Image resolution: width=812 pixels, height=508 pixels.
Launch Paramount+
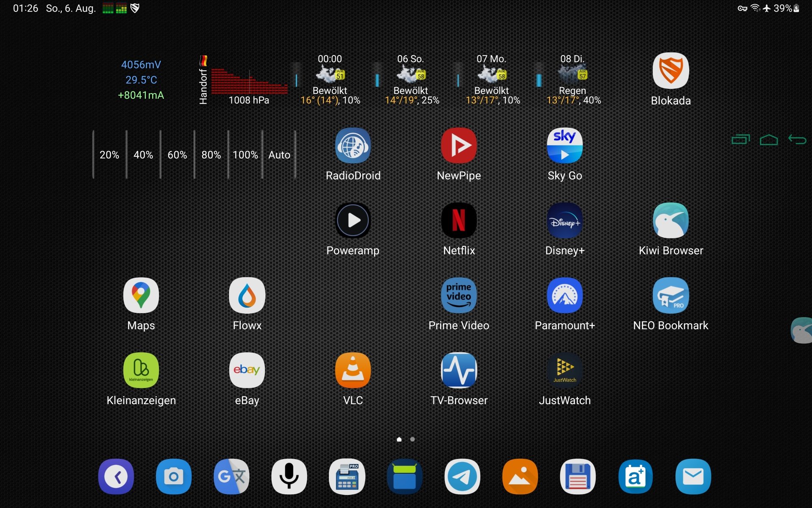tap(565, 295)
